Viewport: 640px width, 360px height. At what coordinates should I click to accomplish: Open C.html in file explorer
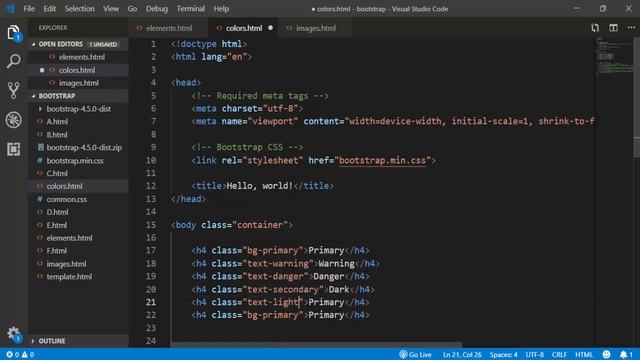click(78, 173)
